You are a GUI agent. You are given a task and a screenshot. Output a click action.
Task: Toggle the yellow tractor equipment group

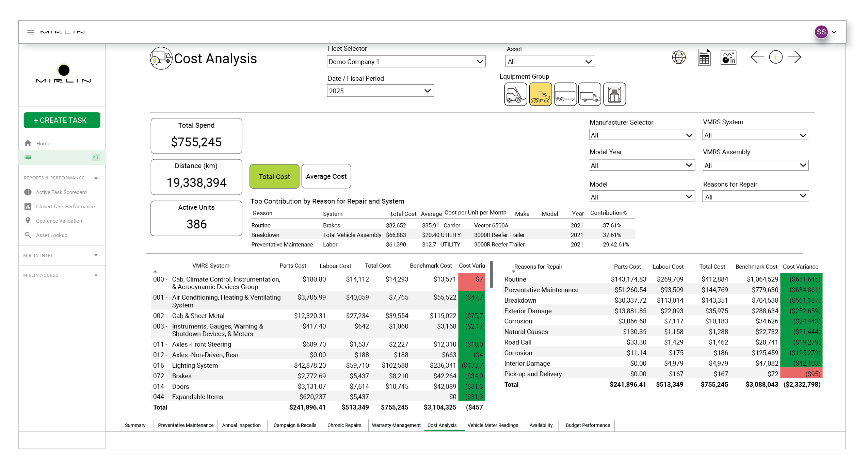tap(540, 94)
